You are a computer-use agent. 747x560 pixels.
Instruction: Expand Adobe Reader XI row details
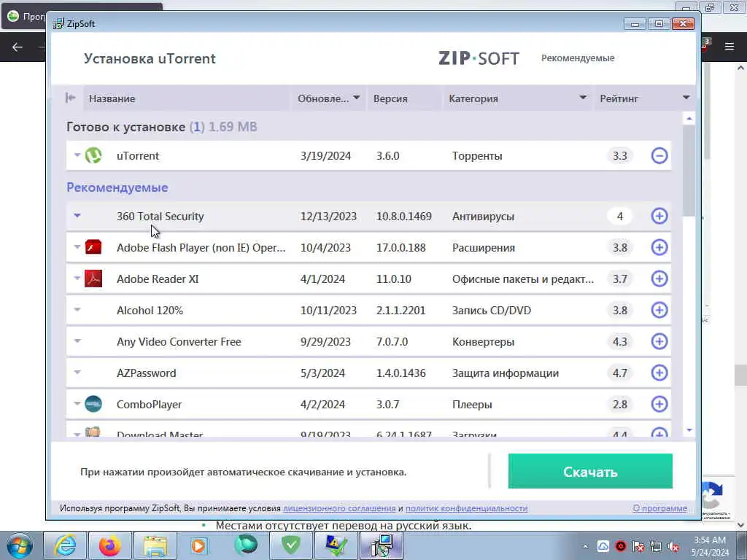(77, 278)
